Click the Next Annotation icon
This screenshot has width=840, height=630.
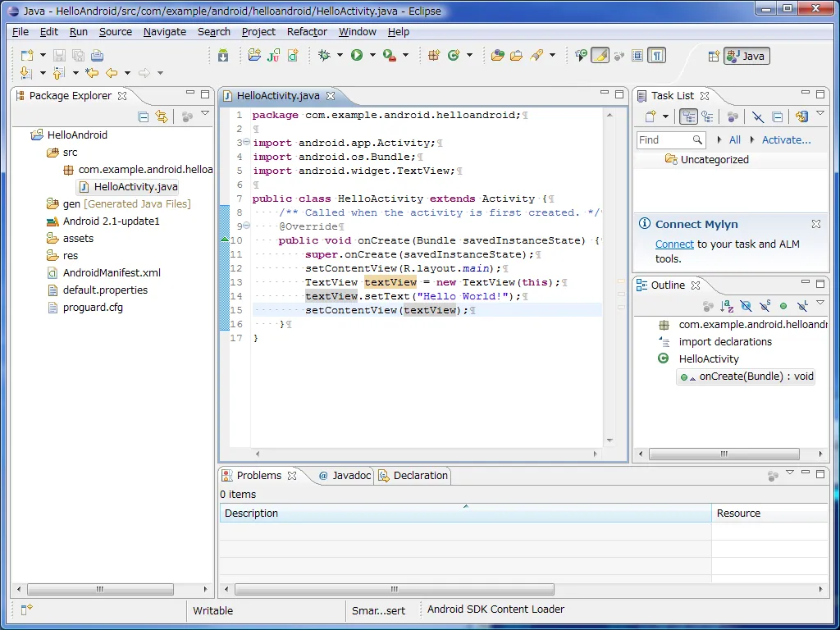point(25,73)
